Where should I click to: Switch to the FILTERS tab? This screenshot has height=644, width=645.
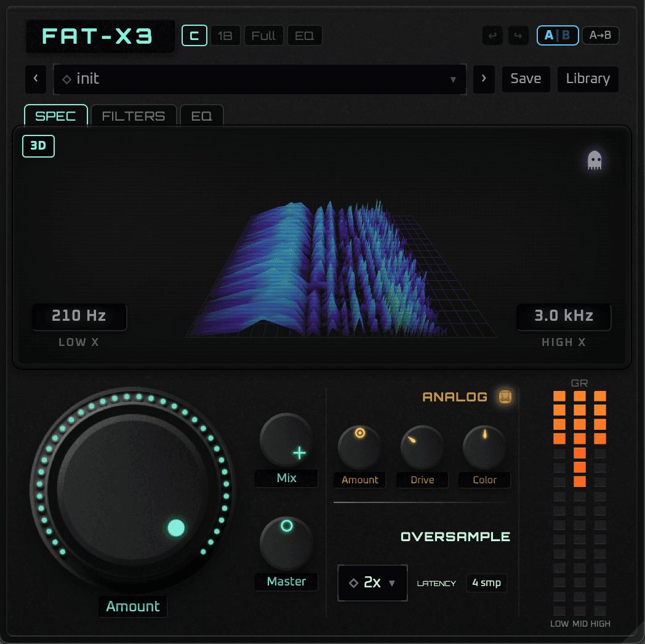point(134,116)
